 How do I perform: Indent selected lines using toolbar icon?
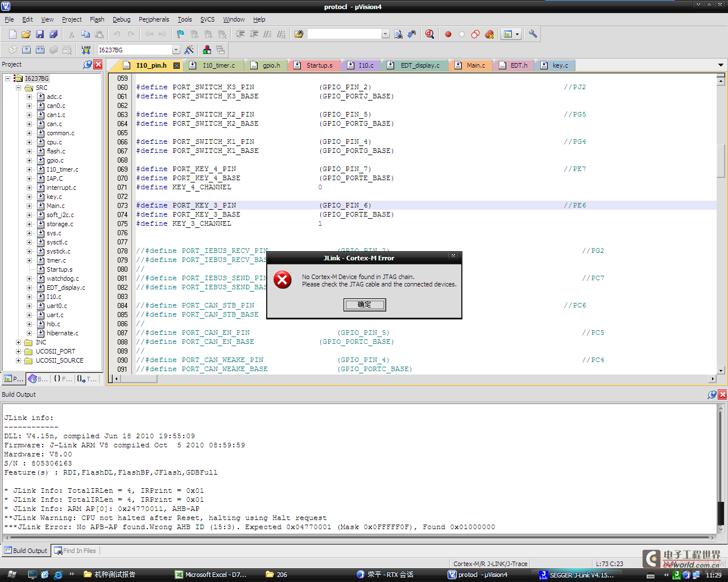pyautogui.click(x=240, y=34)
